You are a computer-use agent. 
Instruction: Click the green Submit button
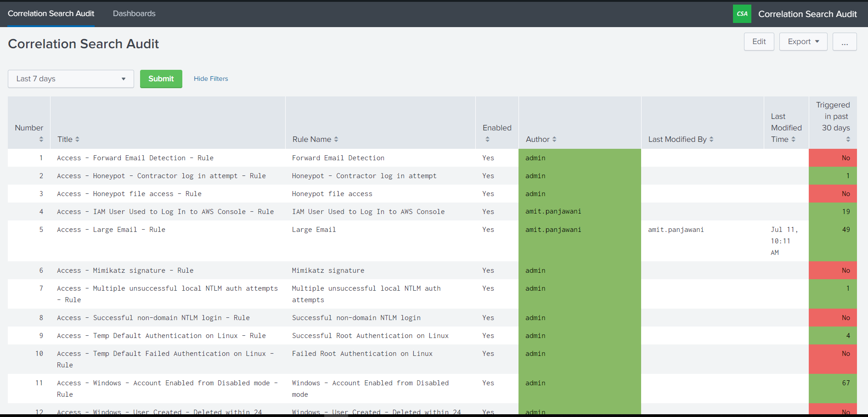tap(161, 79)
